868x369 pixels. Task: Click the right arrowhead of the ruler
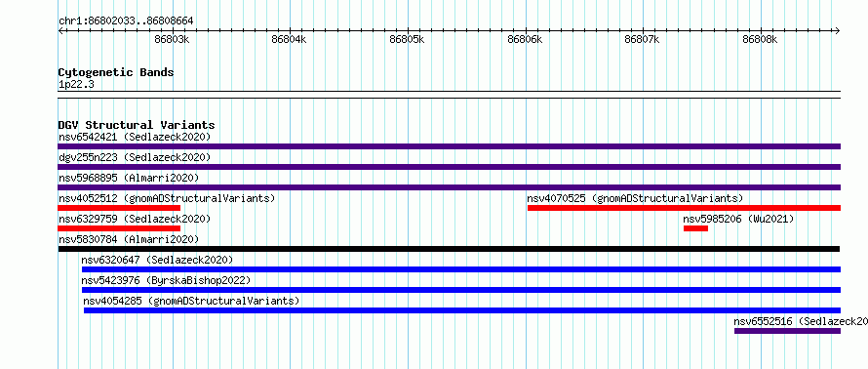[838, 30]
